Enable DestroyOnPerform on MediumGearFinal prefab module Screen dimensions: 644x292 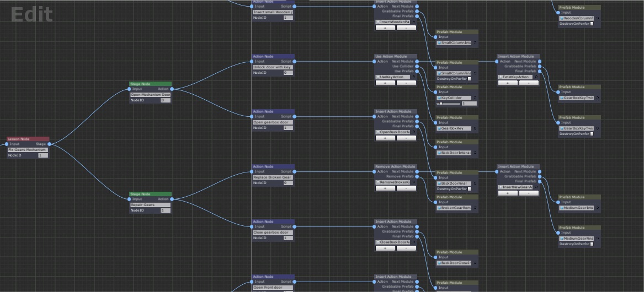click(x=592, y=244)
